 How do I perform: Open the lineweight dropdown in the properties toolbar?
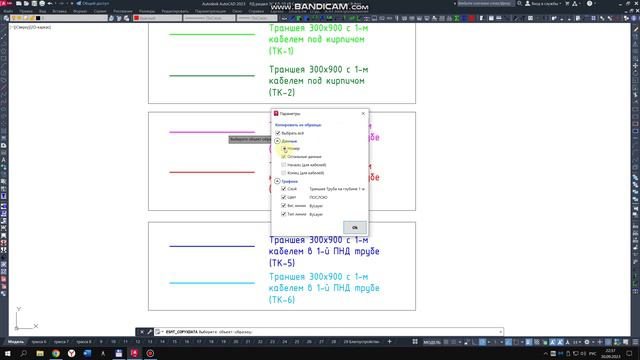tap(257, 18)
